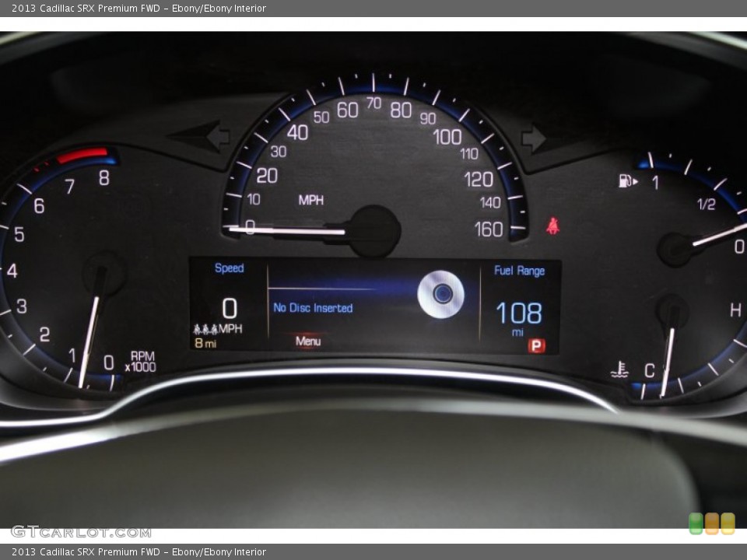Click the MPH label on speedometer
Screen dimensions: 747x560
tap(311, 200)
